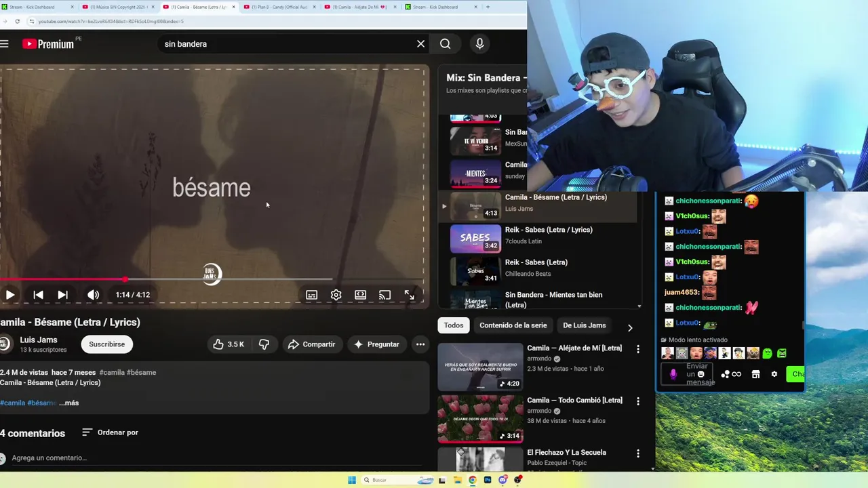Show more filter chips with right arrow
The height and width of the screenshot is (488, 868).
(x=630, y=327)
